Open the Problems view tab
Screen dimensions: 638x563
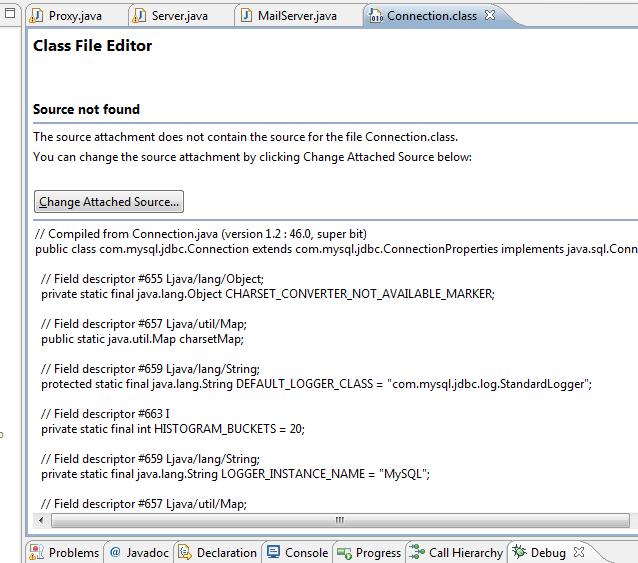[x=64, y=552]
